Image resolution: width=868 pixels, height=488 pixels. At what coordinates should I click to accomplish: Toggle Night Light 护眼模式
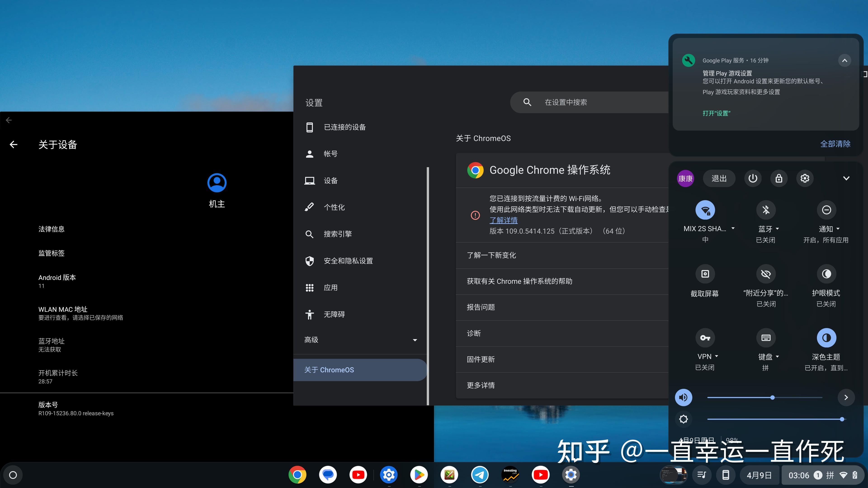tap(826, 274)
